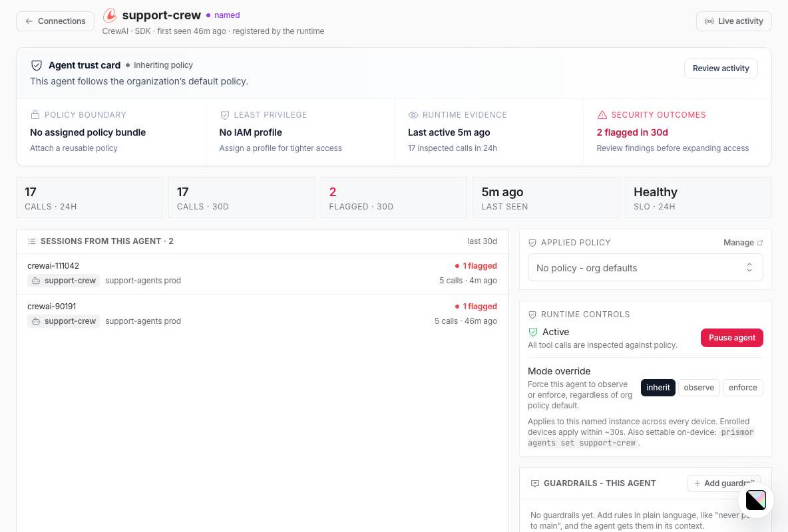
Task: Open the Calls 24H stat card
Action: click(89, 198)
